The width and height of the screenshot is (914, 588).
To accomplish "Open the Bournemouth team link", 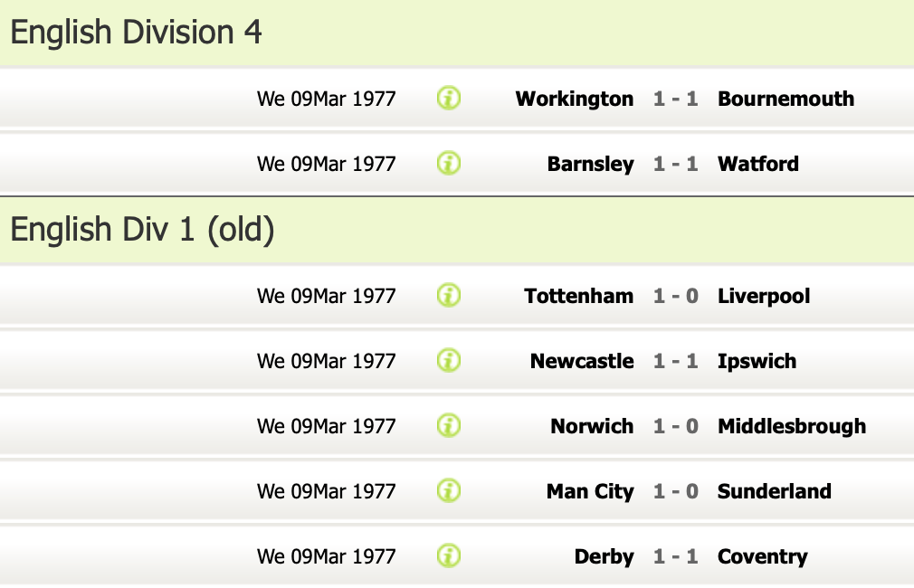I will click(x=785, y=99).
